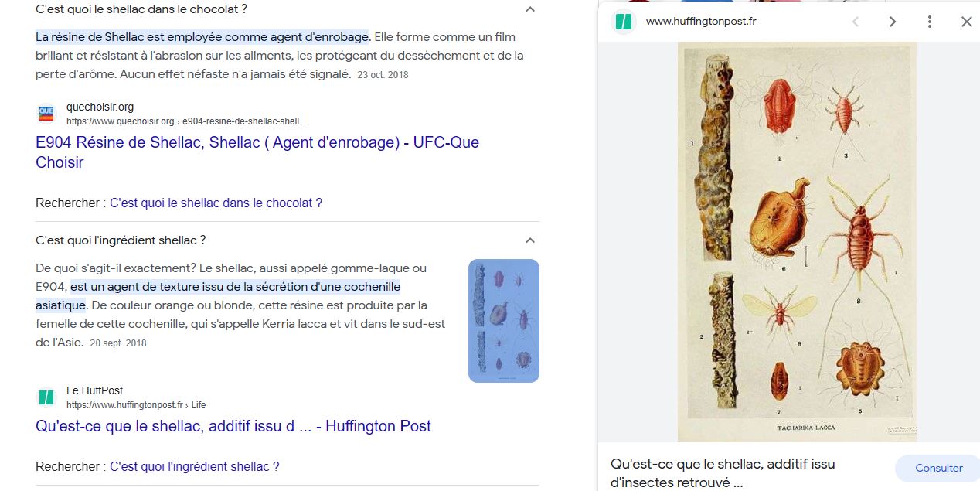Viewport: 980px width, 491px height.
Task: Click the Le HuffPost site name
Action: [x=94, y=390]
